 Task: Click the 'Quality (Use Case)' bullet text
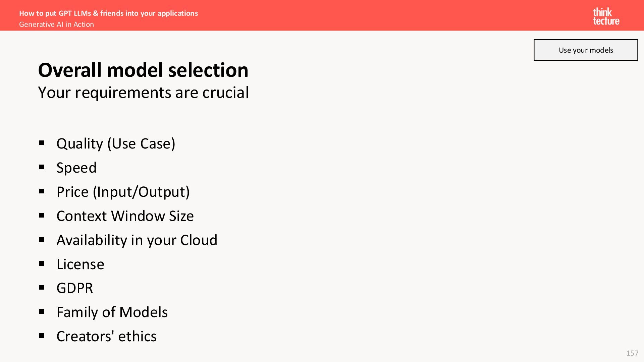[116, 143]
